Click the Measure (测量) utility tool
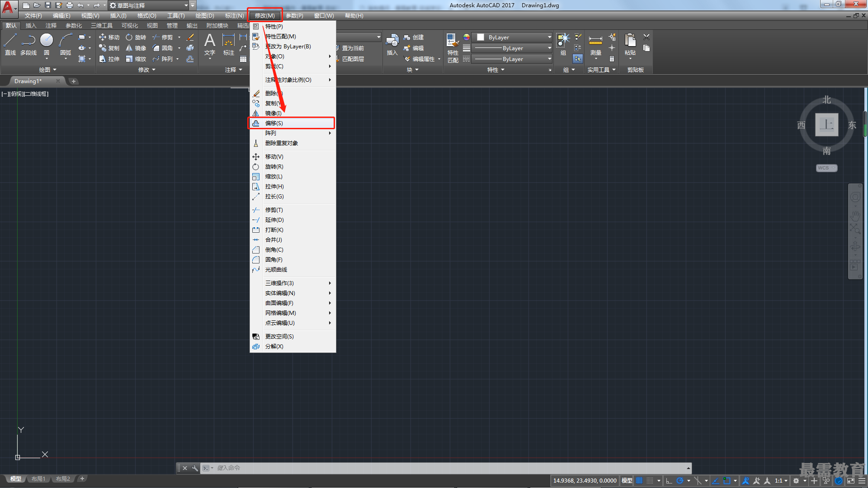868x488 pixels. [595, 45]
